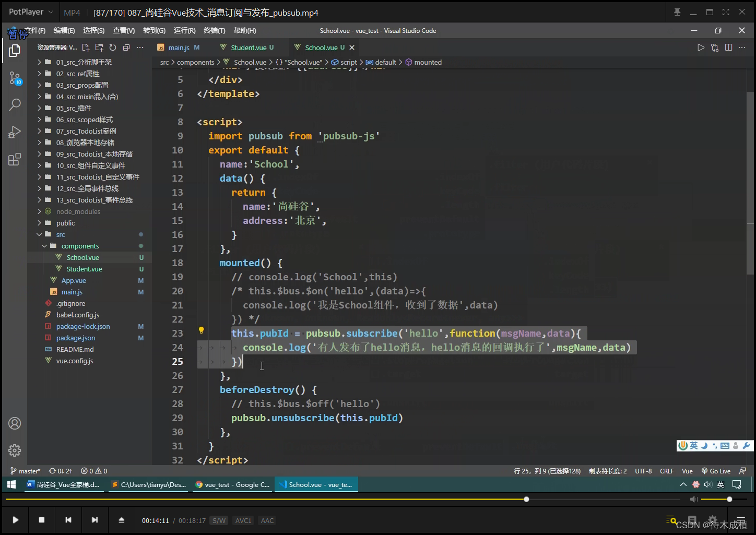The height and width of the screenshot is (535, 756).
Task: Open the Search view in activity bar
Action: (x=15, y=105)
